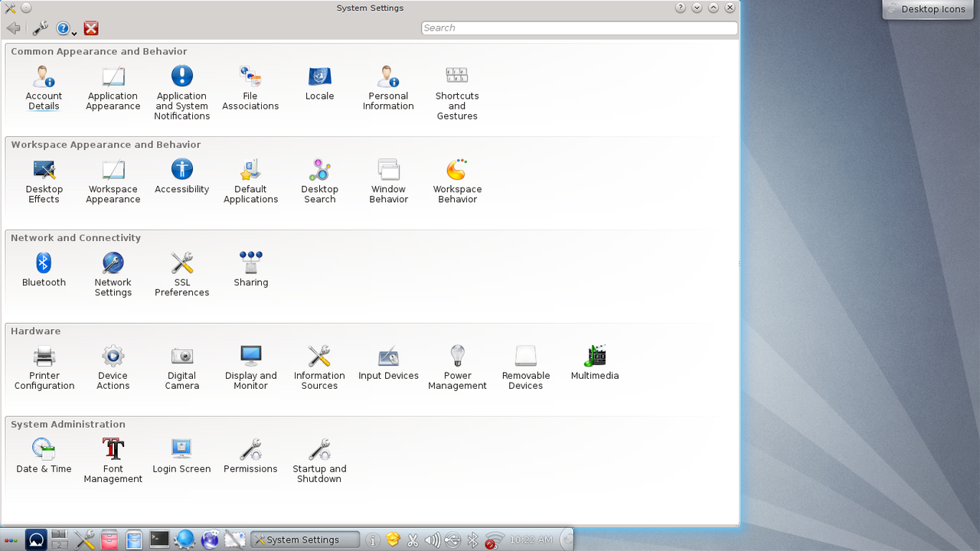
Task: Click the notifications info tray icon
Action: (x=373, y=540)
